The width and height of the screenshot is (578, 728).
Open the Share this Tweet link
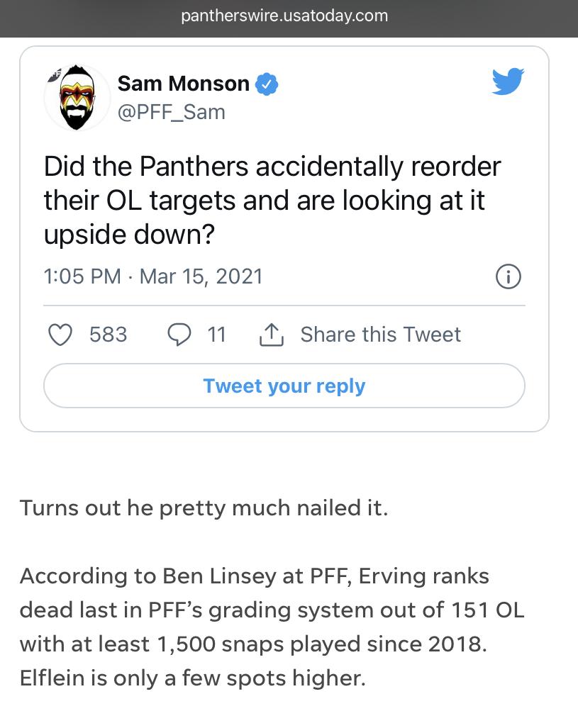point(381,335)
